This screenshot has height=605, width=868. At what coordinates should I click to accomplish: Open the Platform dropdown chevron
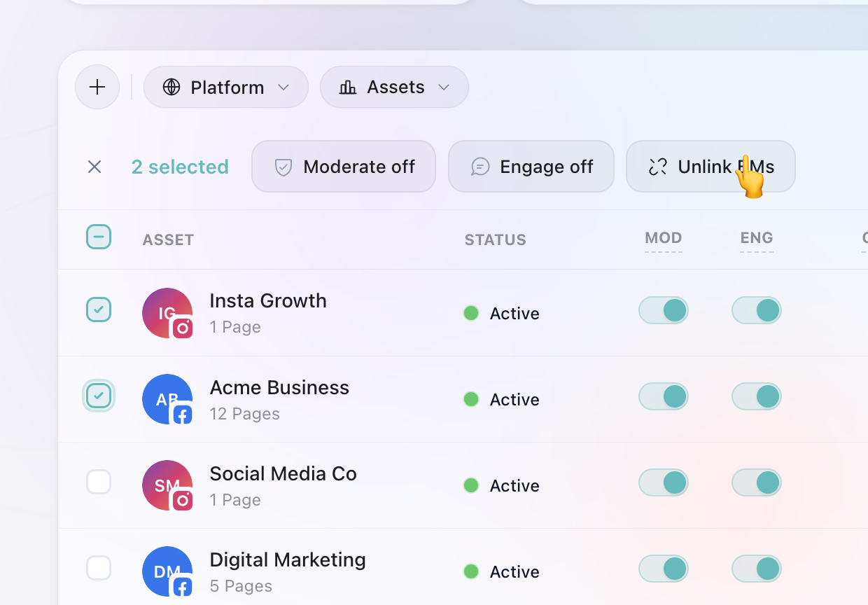click(x=283, y=87)
